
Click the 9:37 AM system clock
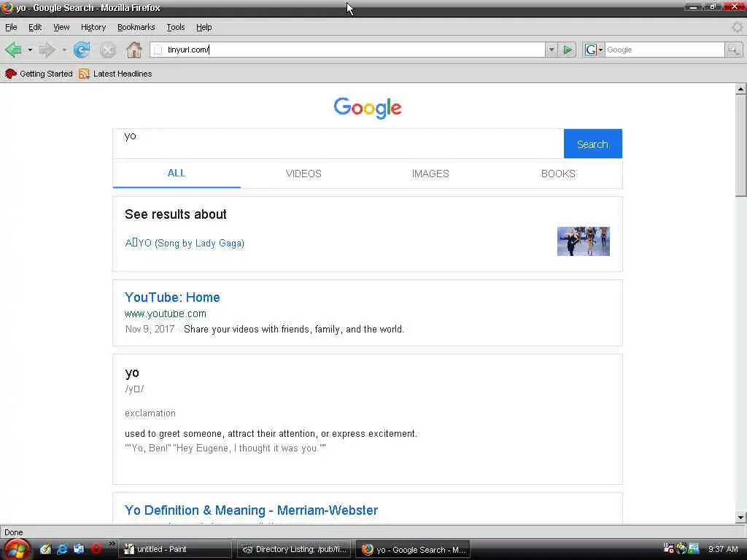click(723, 550)
